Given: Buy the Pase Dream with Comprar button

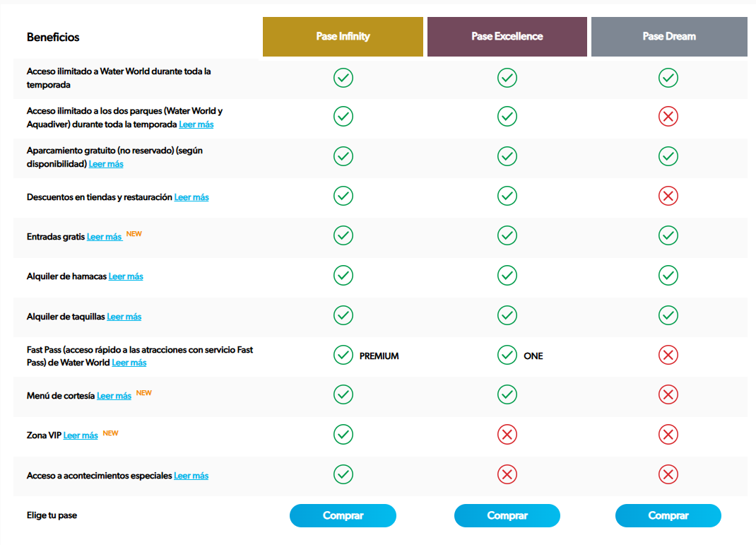Looking at the screenshot, I should point(668,516).
